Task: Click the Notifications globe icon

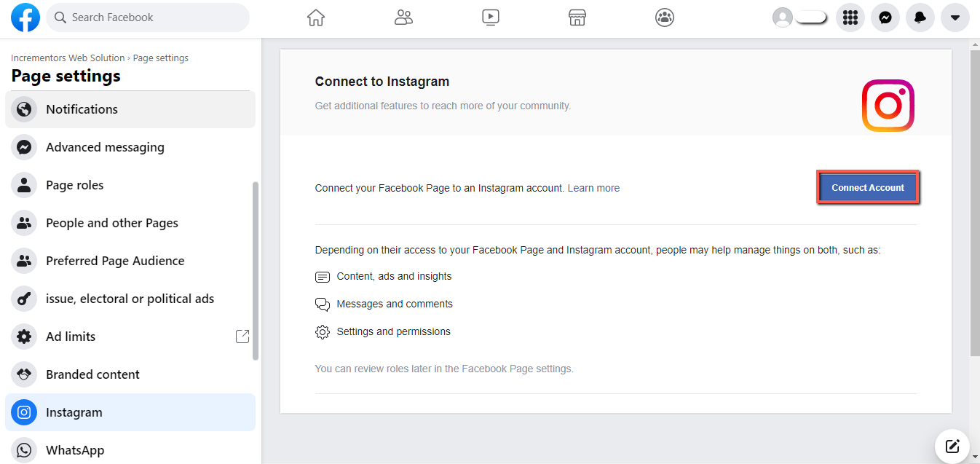Action: [x=24, y=109]
